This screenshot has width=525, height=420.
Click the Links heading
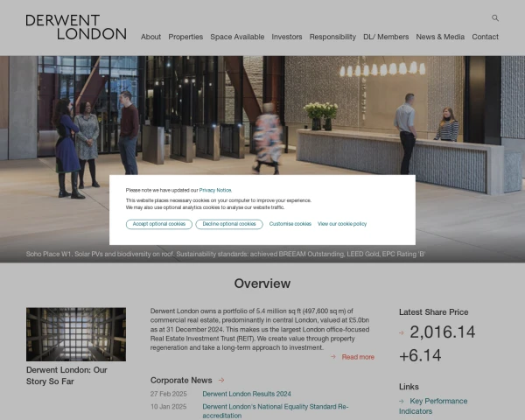pyautogui.click(x=409, y=387)
